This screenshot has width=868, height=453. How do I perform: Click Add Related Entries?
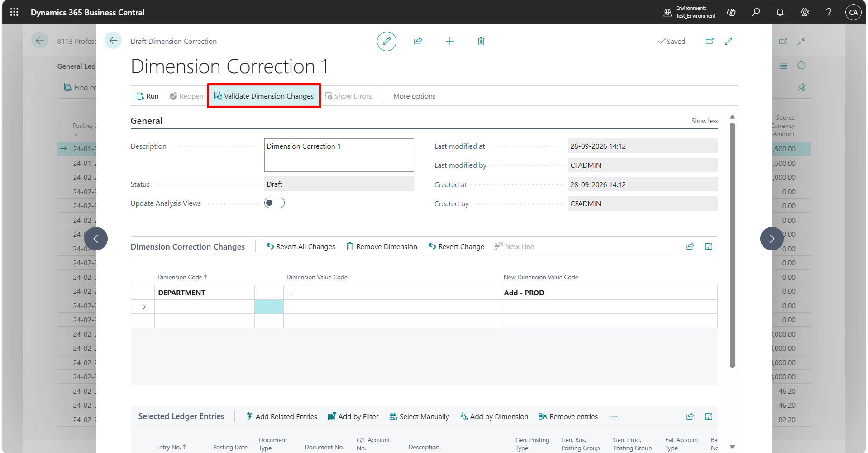(x=281, y=416)
